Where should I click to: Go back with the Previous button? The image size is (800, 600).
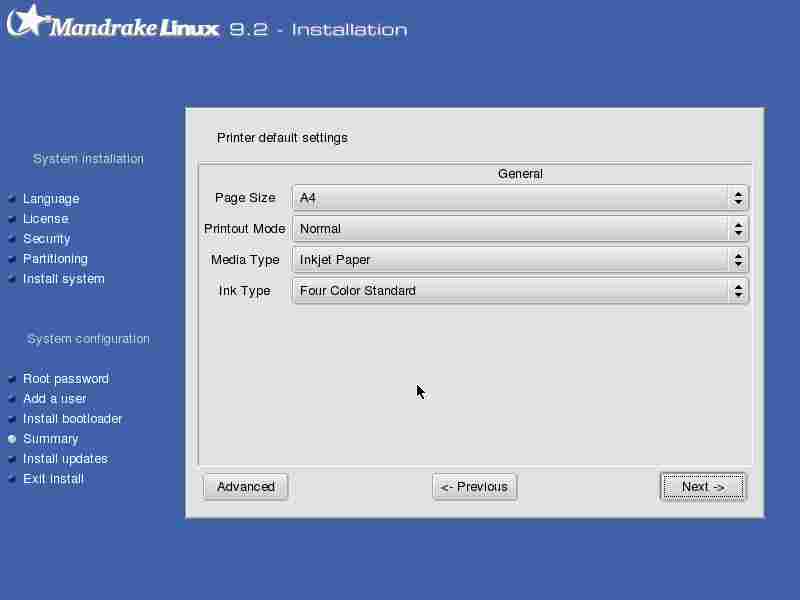click(x=474, y=487)
